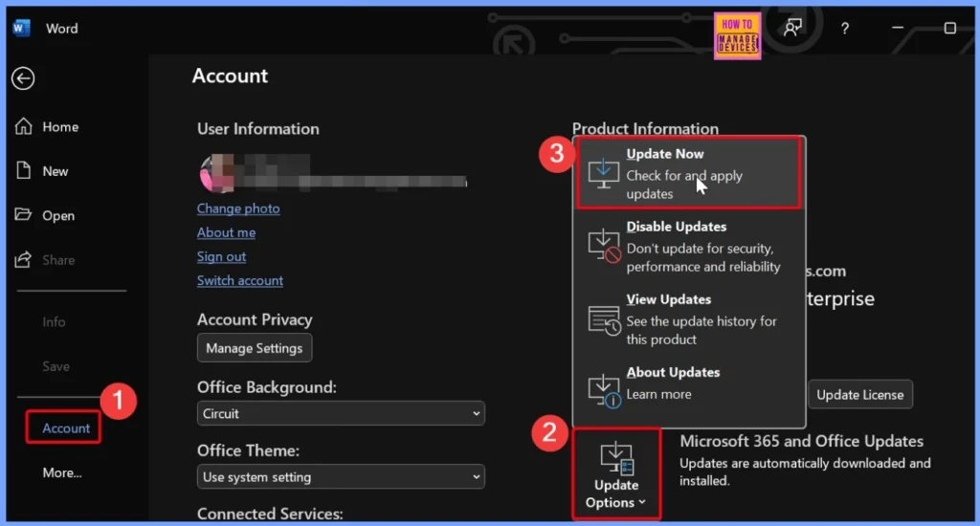Click the View Updates history icon
The width and height of the screenshot is (980, 526).
(604, 319)
